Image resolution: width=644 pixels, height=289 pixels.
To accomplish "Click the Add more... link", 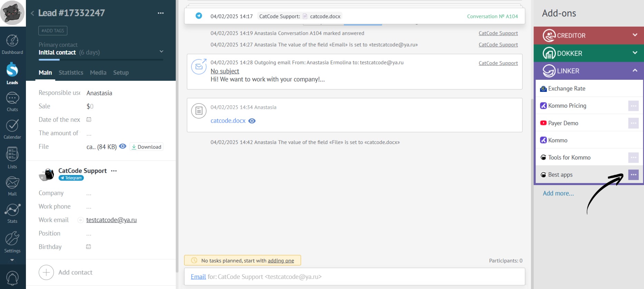I will click(x=558, y=193).
